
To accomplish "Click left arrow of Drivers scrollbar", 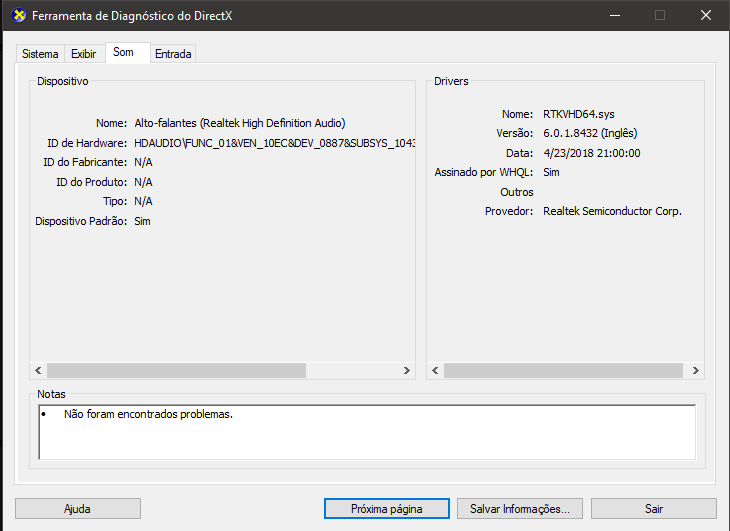I will [x=435, y=370].
